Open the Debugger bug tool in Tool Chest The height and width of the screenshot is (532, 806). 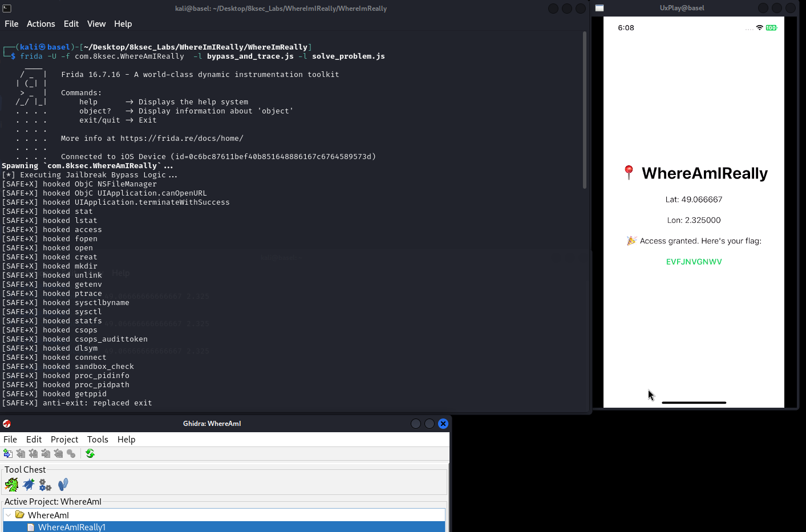pos(29,485)
